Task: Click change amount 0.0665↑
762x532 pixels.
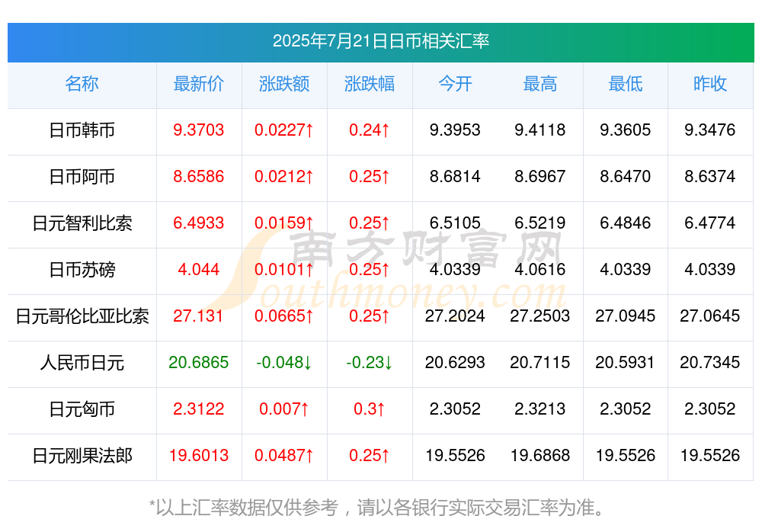Action: [x=283, y=316]
